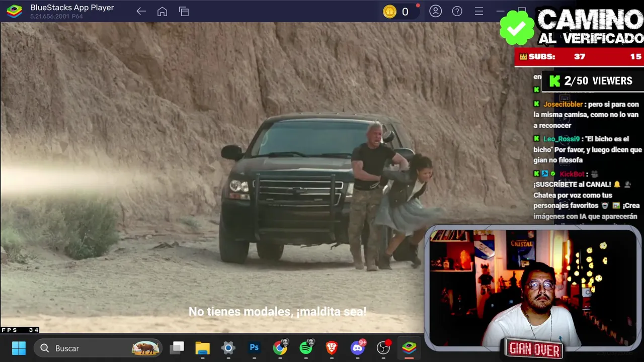Open File Explorer from the taskbar
Image resolution: width=644 pixels, height=362 pixels.
coord(202,348)
